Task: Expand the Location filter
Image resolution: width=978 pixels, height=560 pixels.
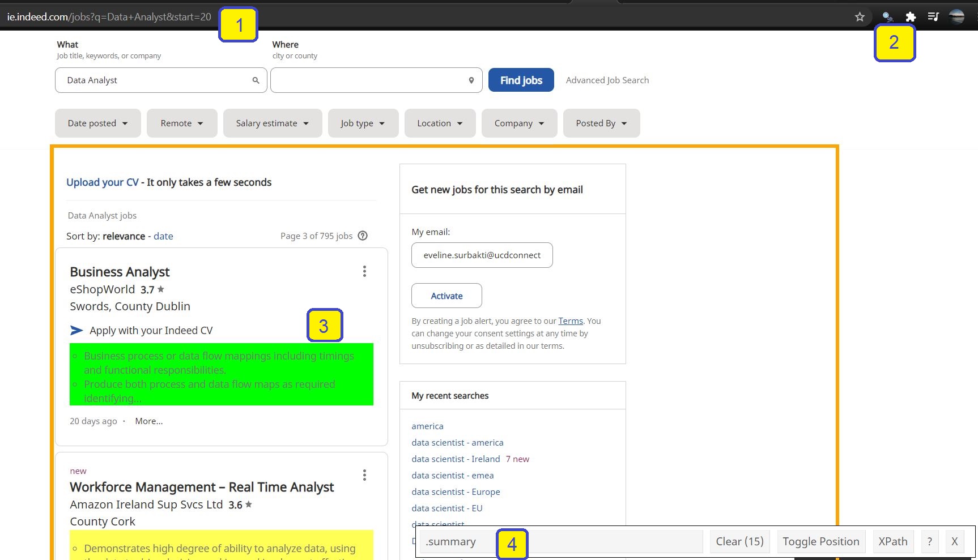Action: pyautogui.click(x=440, y=123)
